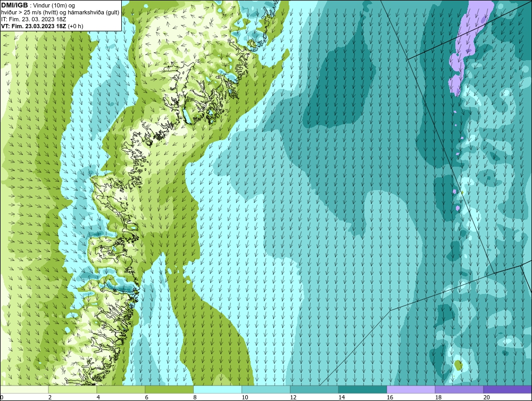Screen dimensions: 532x401
Task: Click the legend scale label 14
Action: 342,397
